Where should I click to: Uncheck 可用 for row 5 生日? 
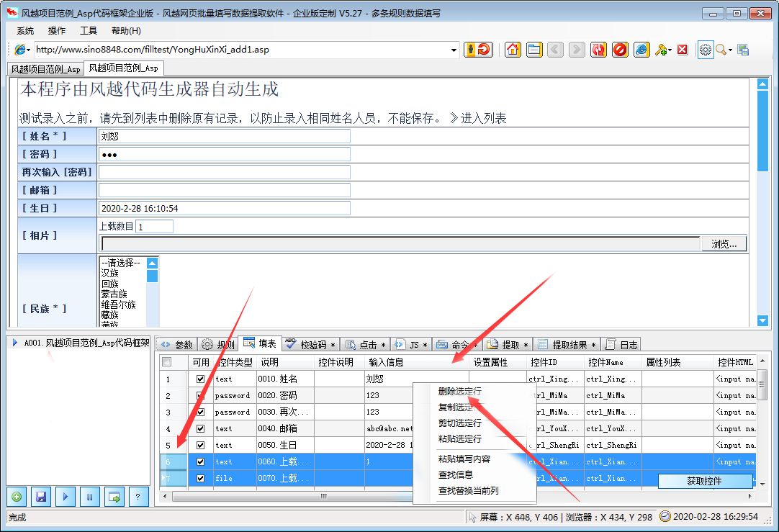tap(201, 445)
